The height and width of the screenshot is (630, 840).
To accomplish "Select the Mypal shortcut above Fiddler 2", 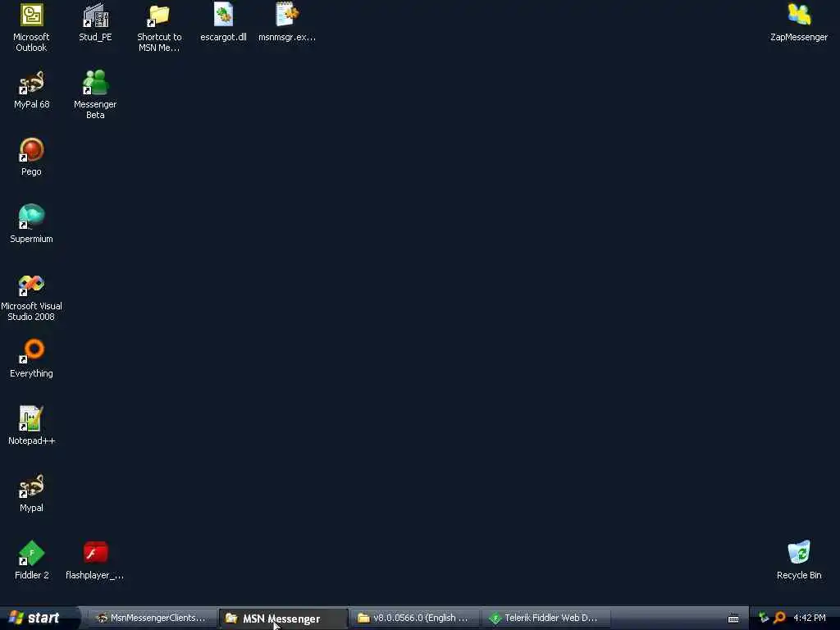I will tap(32, 493).
